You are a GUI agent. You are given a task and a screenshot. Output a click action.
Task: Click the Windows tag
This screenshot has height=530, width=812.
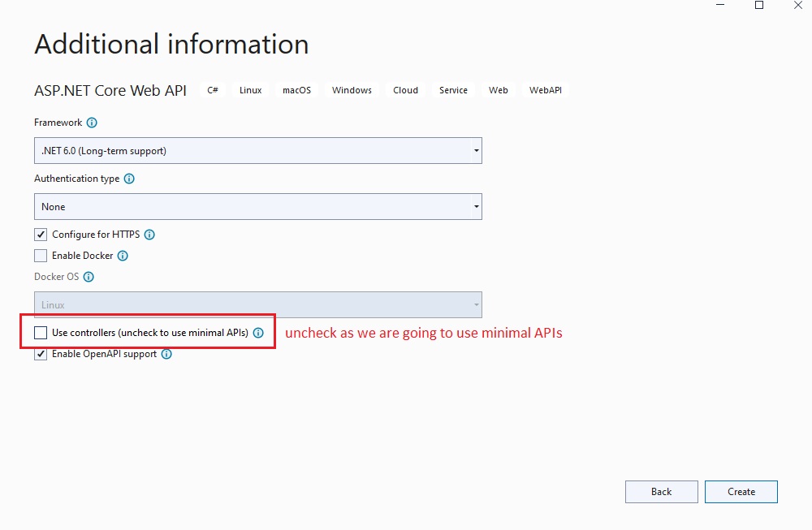point(352,90)
